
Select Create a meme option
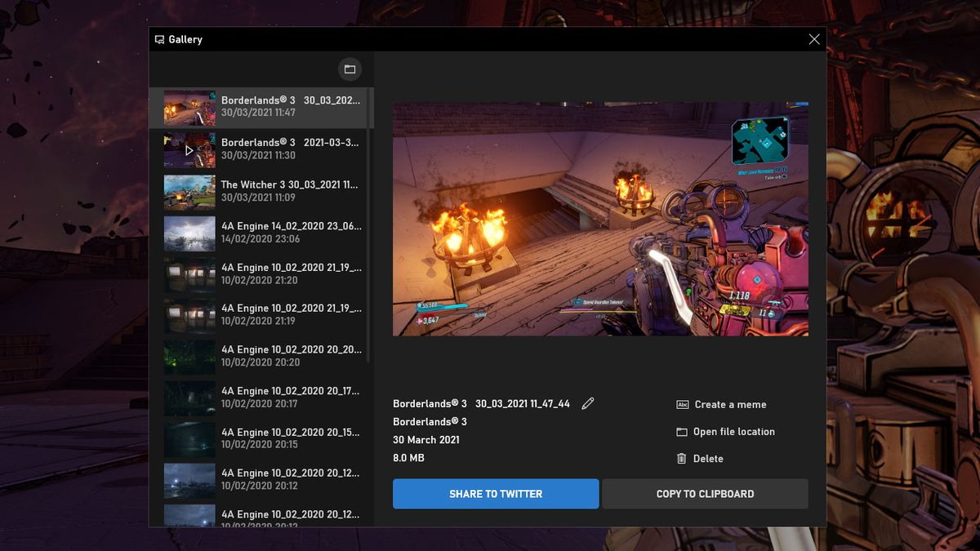(x=721, y=404)
